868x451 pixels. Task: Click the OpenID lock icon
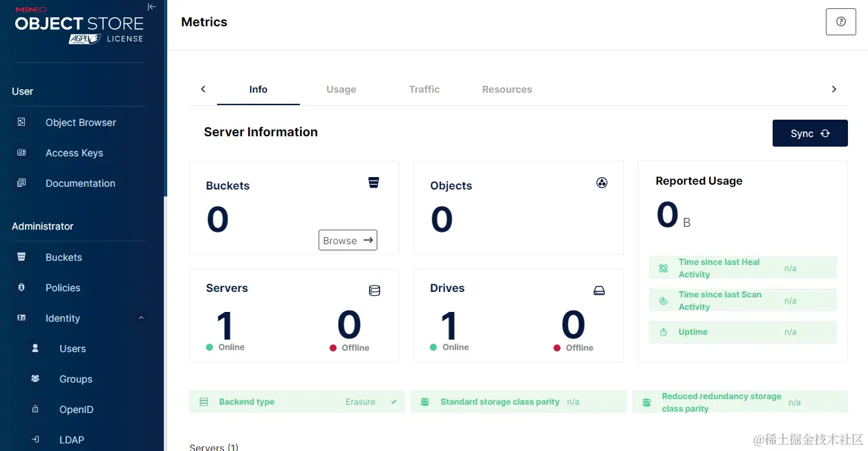35,409
